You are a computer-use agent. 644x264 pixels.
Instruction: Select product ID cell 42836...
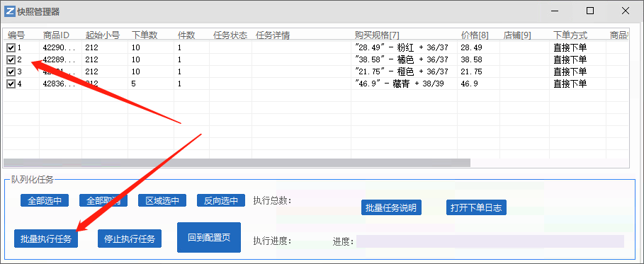click(59, 84)
